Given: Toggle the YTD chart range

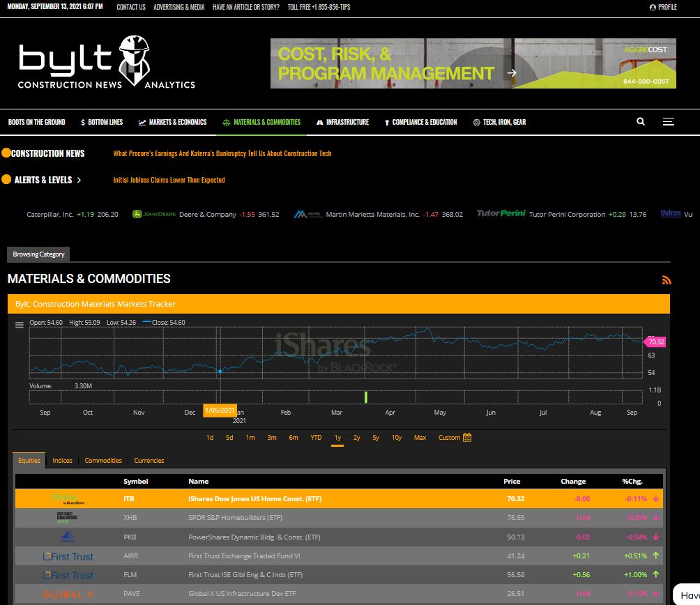Looking at the screenshot, I should [315, 437].
